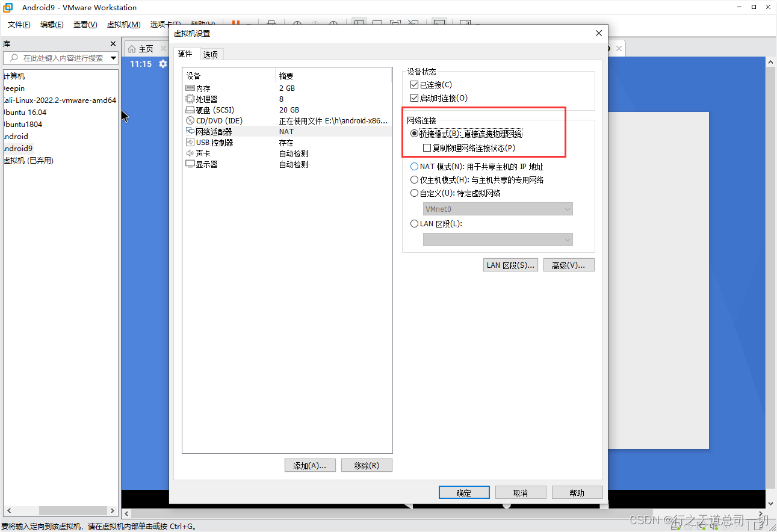Click the 2 GB memory summary cell

click(287, 88)
